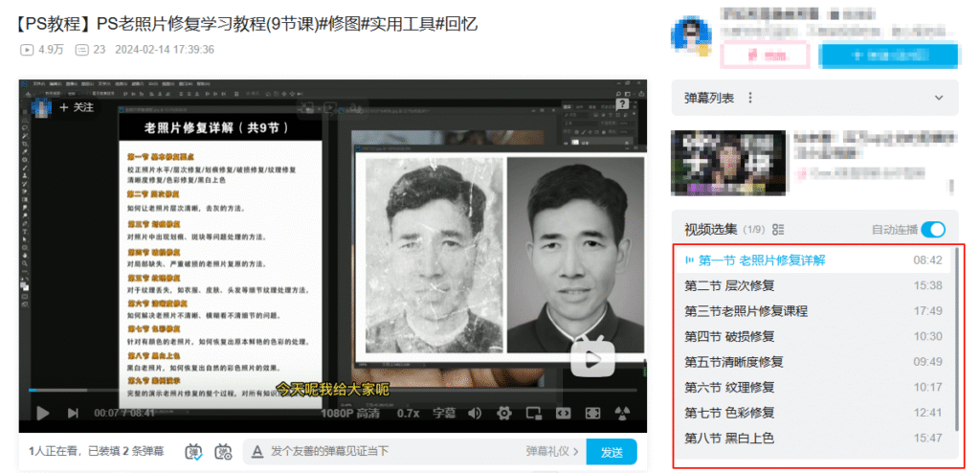Click the 2024-02-14 17:39:36 upload date
The width and height of the screenshot is (980, 473).
tap(165, 50)
